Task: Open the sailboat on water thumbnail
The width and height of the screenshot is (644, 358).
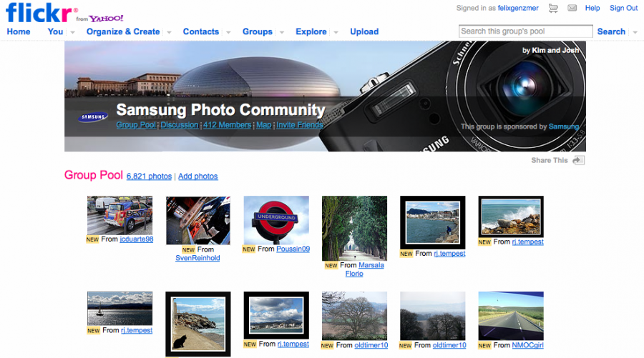Action: coord(120,309)
